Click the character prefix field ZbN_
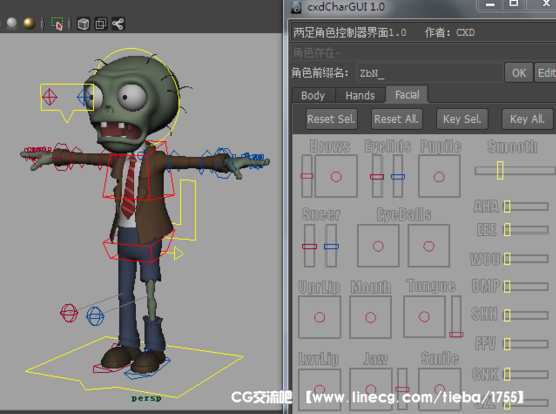 pyautogui.click(x=430, y=73)
